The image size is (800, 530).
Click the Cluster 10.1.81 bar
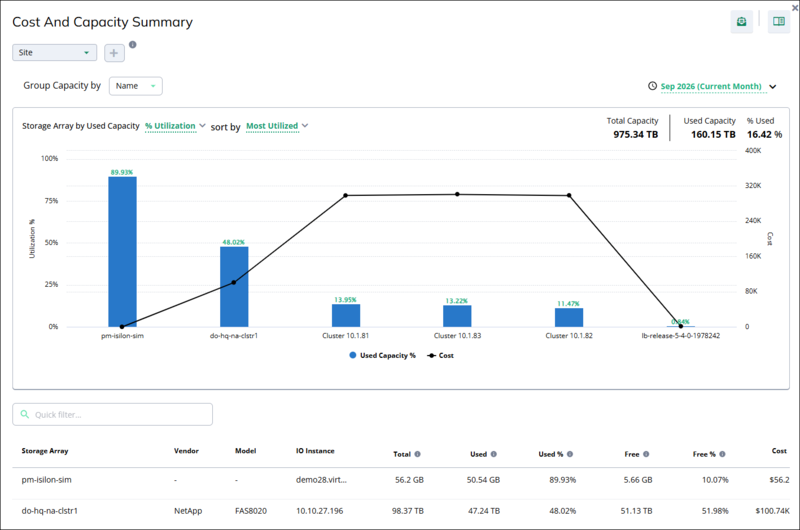click(x=346, y=315)
